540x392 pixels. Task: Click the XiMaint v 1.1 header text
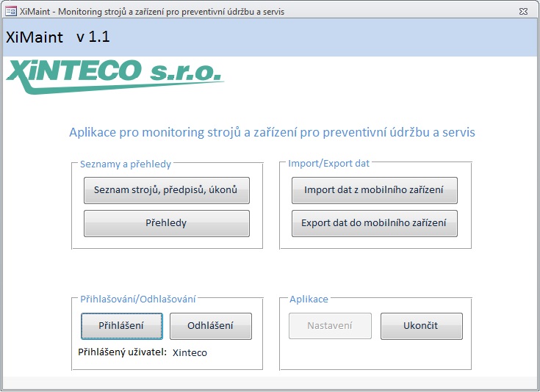tap(58, 37)
